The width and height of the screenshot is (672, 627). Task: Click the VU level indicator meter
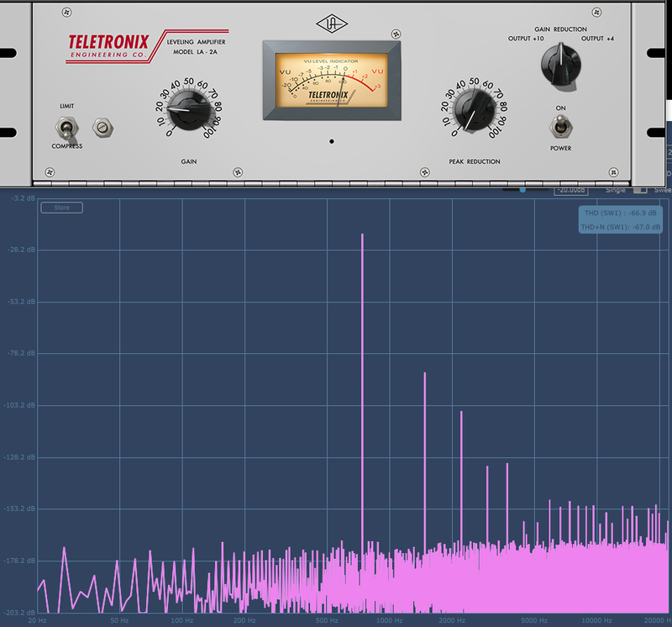coord(332,80)
